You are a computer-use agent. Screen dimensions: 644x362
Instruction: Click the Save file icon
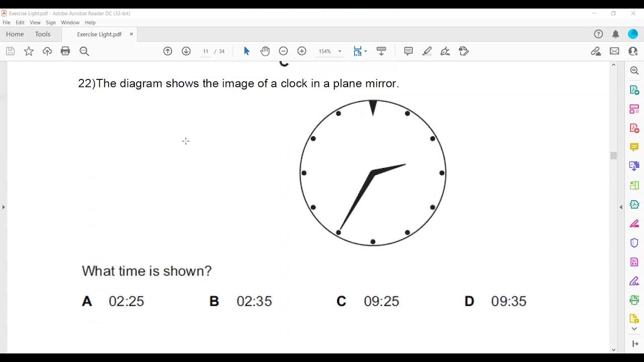(10, 51)
